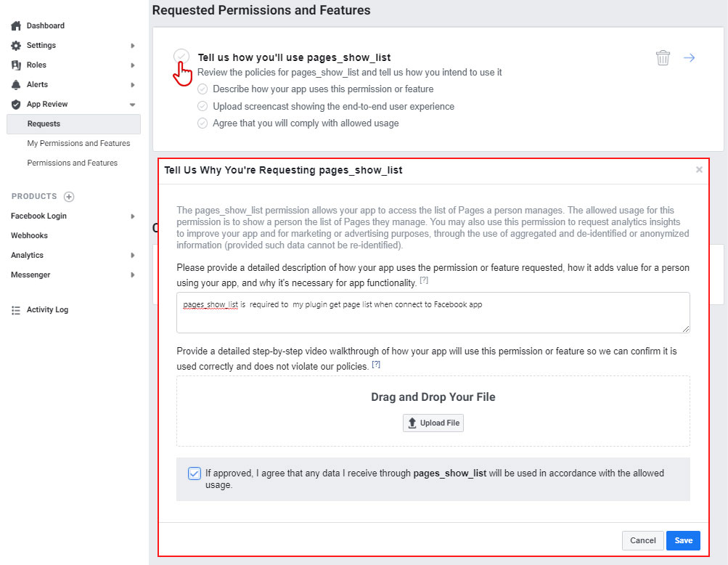Expand the Messenger product arrow
Image resolution: width=728 pixels, height=565 pixels.
pos(132,275)
